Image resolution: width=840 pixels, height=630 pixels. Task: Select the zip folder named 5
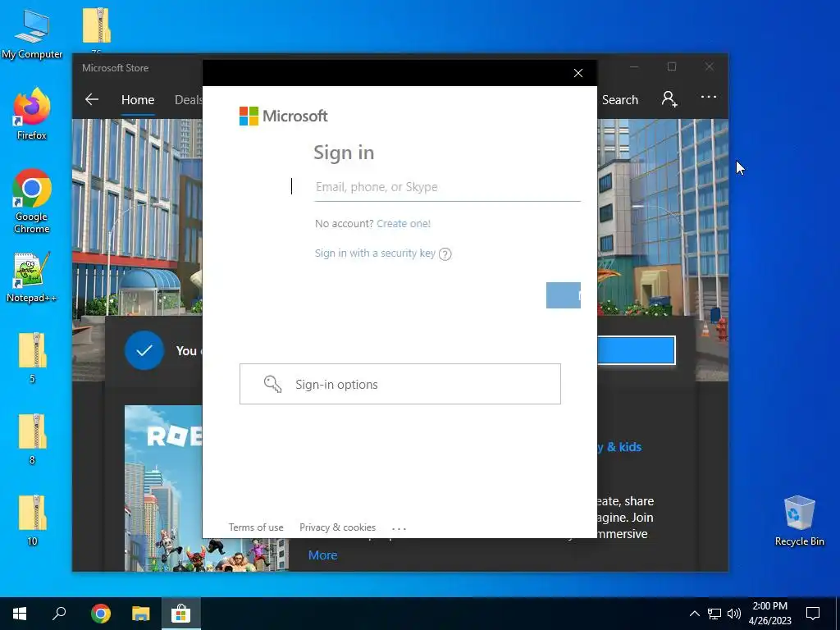pos(32,358)
